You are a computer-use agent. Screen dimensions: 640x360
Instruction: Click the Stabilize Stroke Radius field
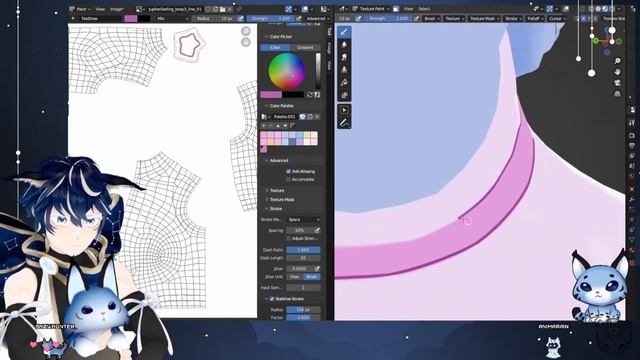[x=303, y=310]
